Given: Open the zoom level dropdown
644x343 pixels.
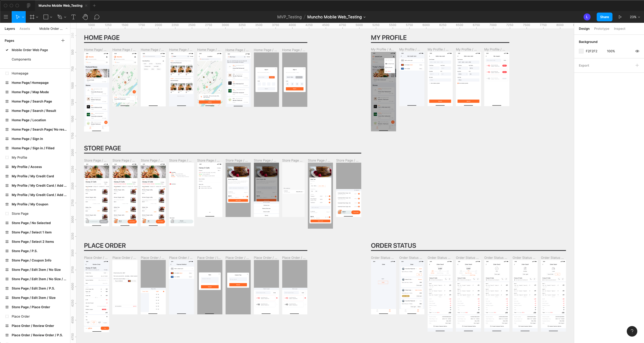Looking at the screenshot, I should click(x=634, y=17).
